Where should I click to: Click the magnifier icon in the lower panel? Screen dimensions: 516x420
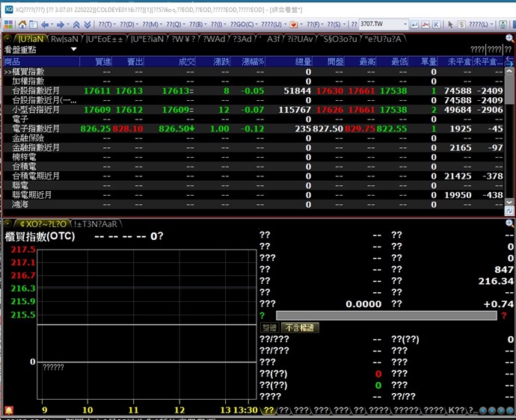(x=509, y=223)
